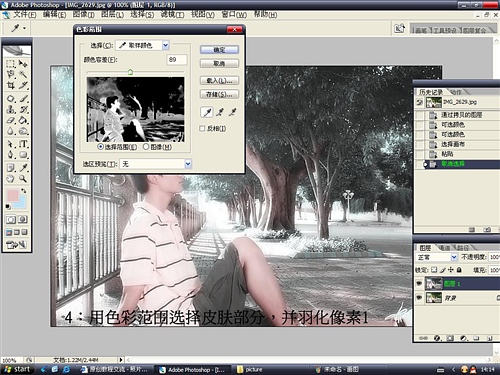Select the Lasso tool
500x375 pixels.
[x=11, y=74]
